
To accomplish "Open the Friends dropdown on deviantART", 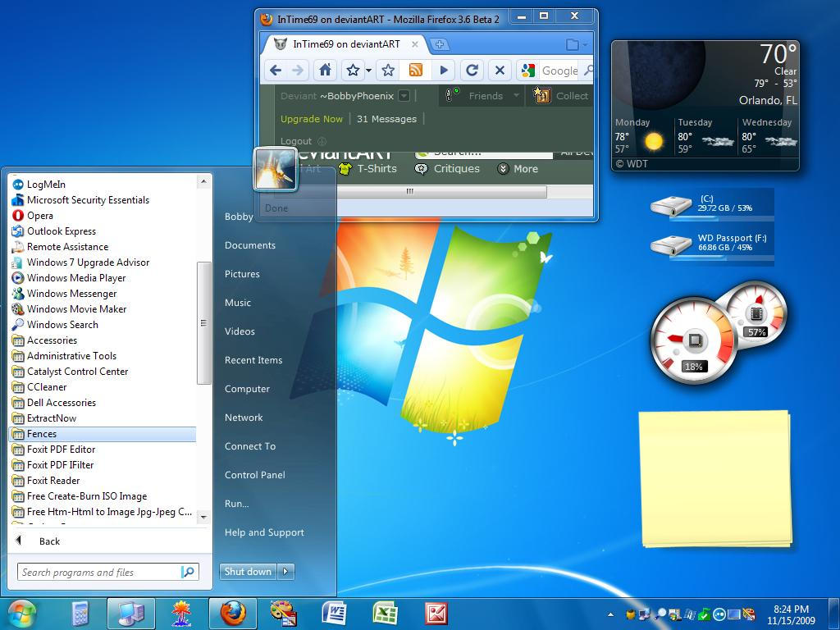I will point(516,96).
